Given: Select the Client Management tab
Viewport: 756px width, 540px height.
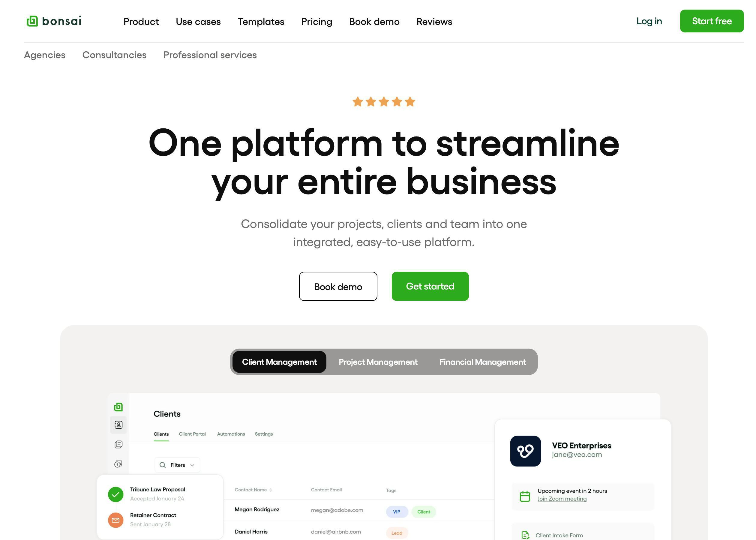Looking at the screenshot, I should coord(279,362).
